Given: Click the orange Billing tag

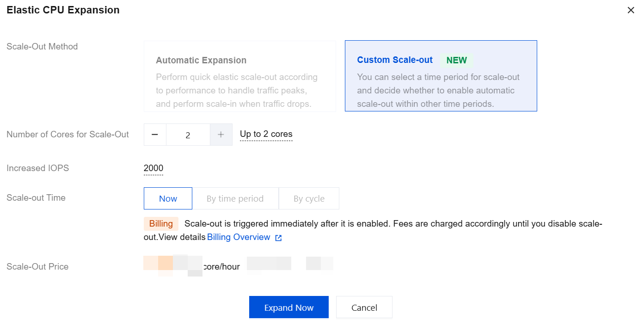Looking at the screenshot, I should pos(161,224).
